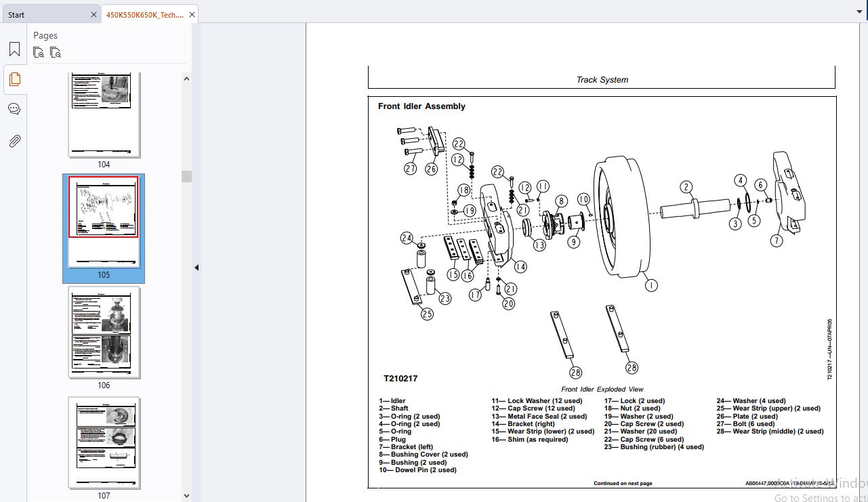This screenshot has height=502, width=868.
Task: Close the Start tab
Action: pos(94,15)
